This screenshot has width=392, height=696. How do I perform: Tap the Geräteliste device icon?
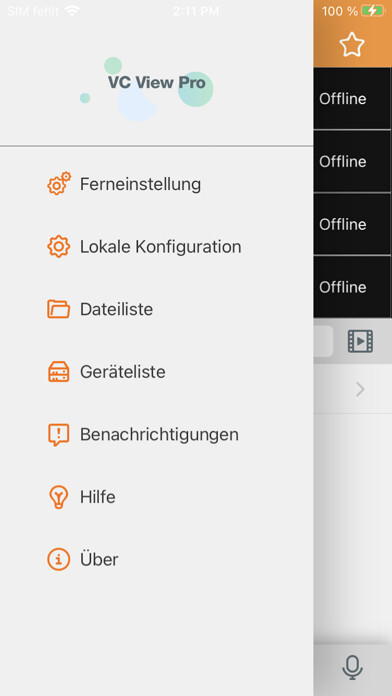59,372
